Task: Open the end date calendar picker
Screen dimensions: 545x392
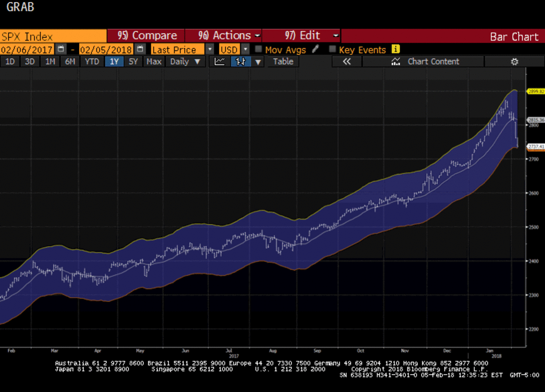Action: tap(141, 49)
